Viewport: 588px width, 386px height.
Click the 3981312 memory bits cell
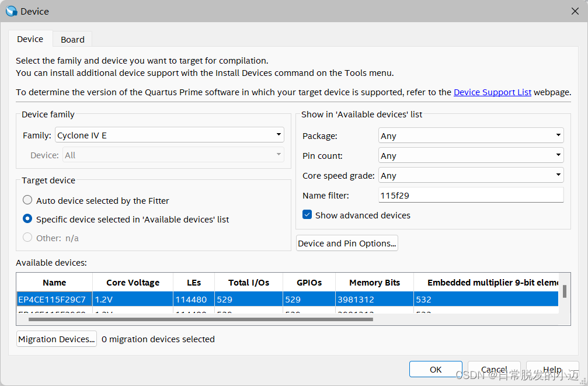click(375, 300)
